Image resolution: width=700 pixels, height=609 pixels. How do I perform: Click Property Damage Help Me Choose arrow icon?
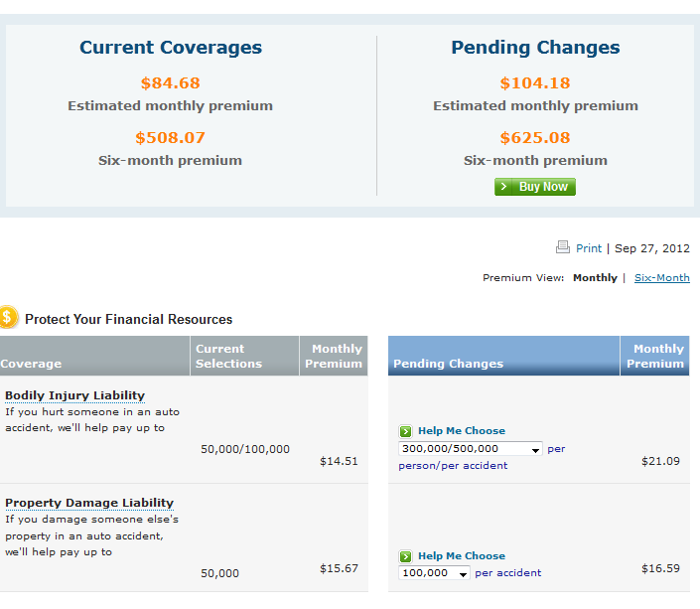pyautogui.click(x=405, y=556)
